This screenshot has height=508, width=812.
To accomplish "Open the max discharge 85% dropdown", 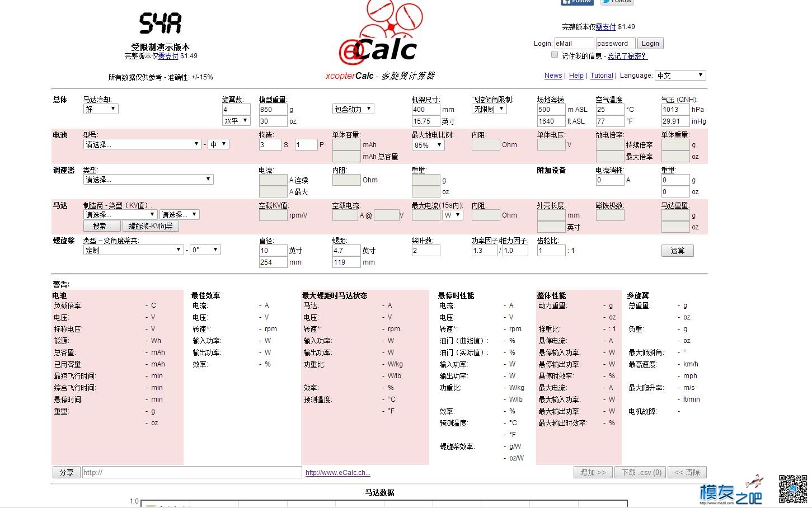I will coord(428,145).
